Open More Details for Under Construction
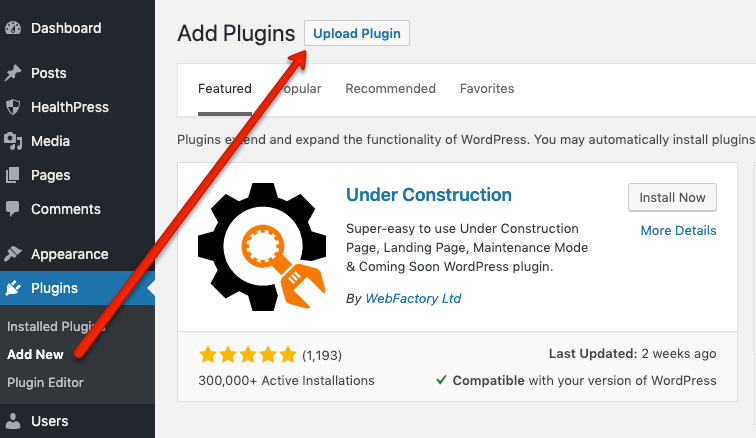The image size is (756, 438). pyautogui.click(x=678, y=230)
